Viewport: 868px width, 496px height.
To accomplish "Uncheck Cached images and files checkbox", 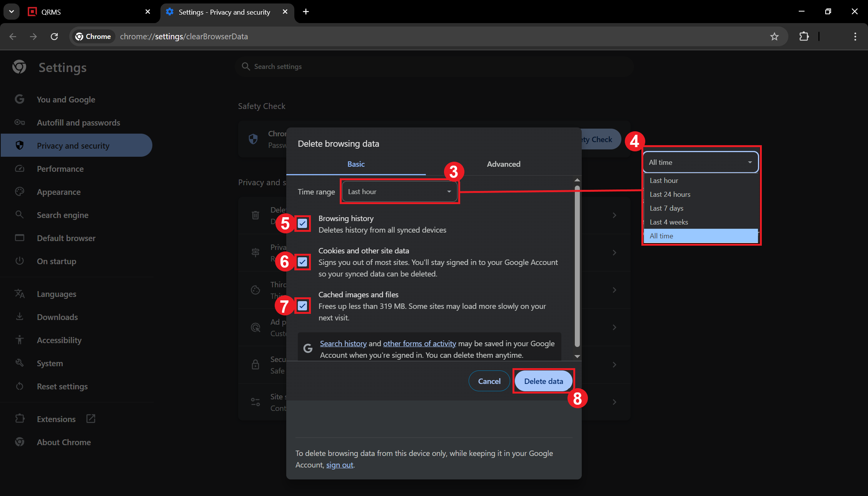I will [302, 306].
